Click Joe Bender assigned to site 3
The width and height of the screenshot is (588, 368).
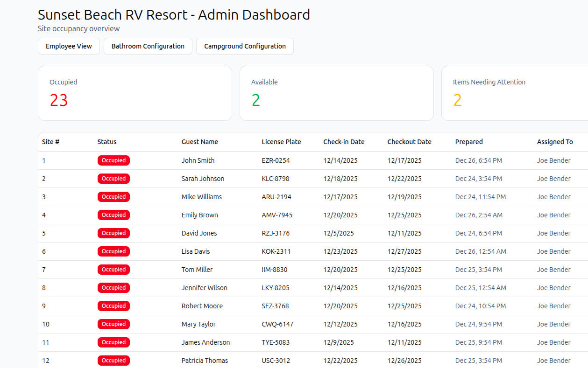pyautogui.click(x=553, y=197)
